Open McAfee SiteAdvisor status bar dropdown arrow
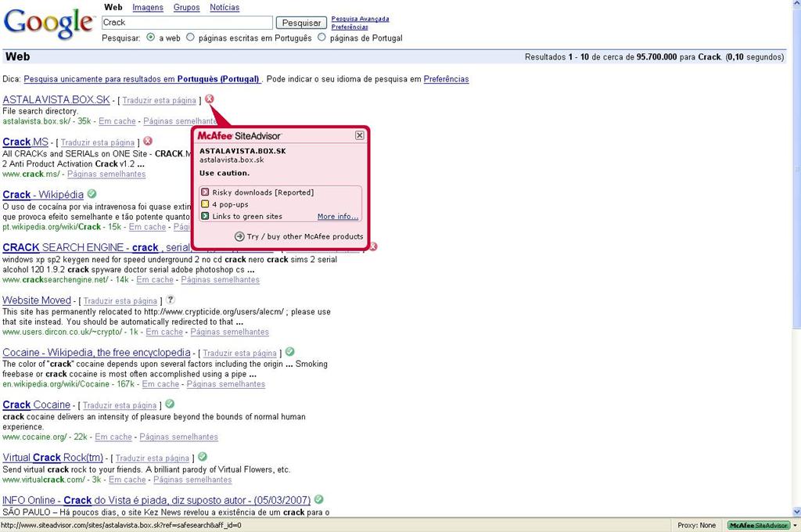 (x=795, y=526)
